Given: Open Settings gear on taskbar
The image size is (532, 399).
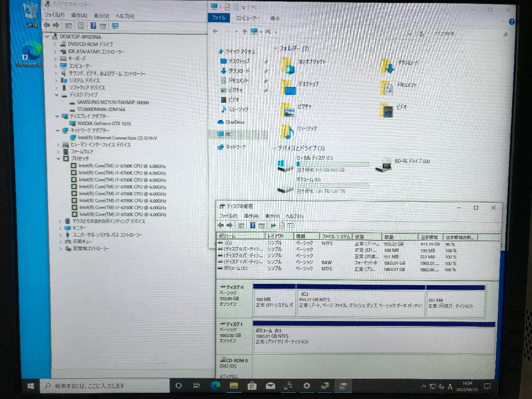Looking at the screenshot, I should click(306, 386).
